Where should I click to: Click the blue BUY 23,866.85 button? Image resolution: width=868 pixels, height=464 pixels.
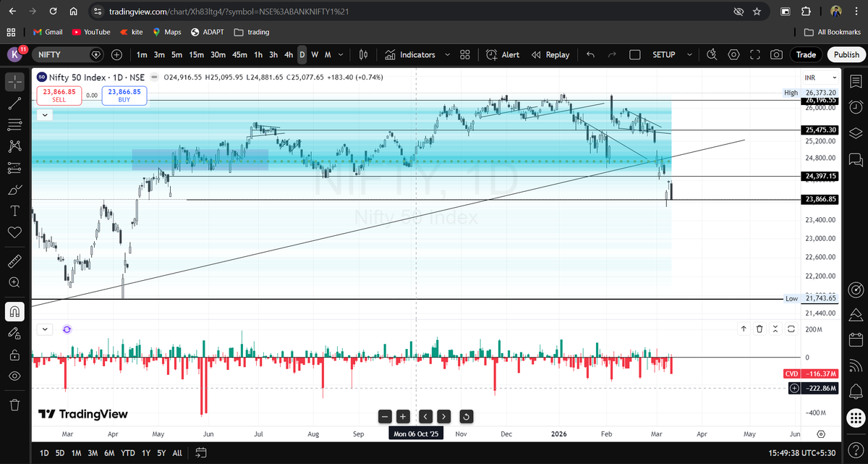[x=125, y=96]
